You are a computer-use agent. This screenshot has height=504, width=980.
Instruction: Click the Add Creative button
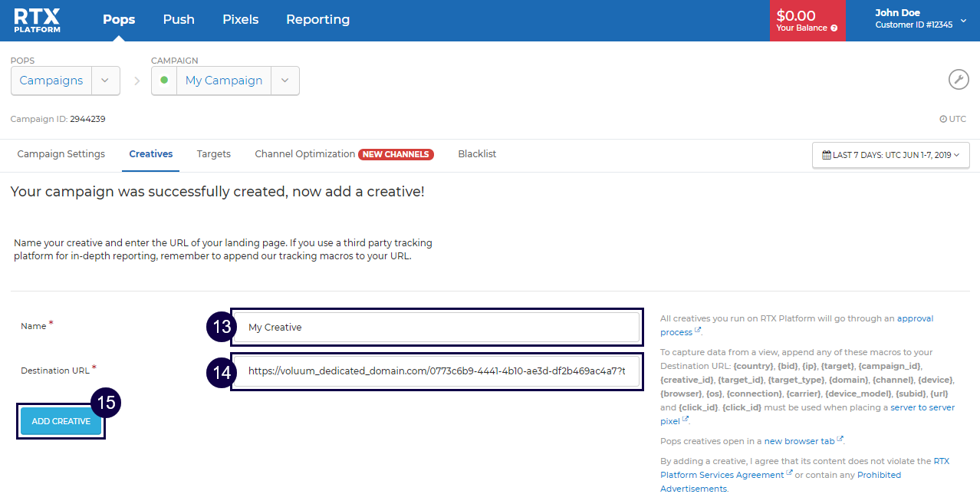coord(61,421)
